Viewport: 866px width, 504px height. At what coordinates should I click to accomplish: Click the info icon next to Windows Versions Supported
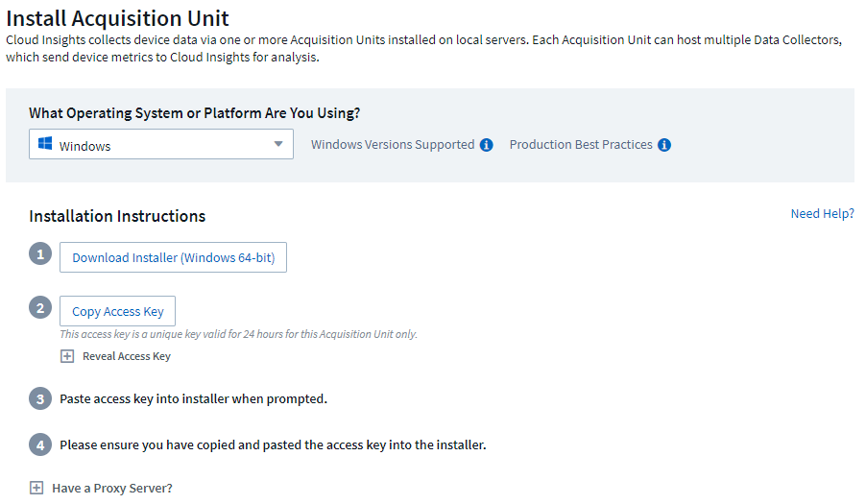(486, 145)
